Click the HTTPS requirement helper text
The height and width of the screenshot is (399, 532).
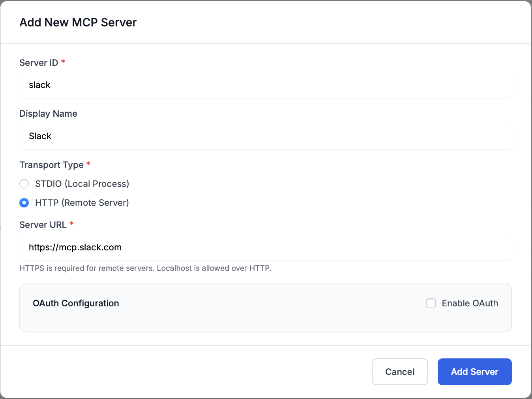[145, 268]
